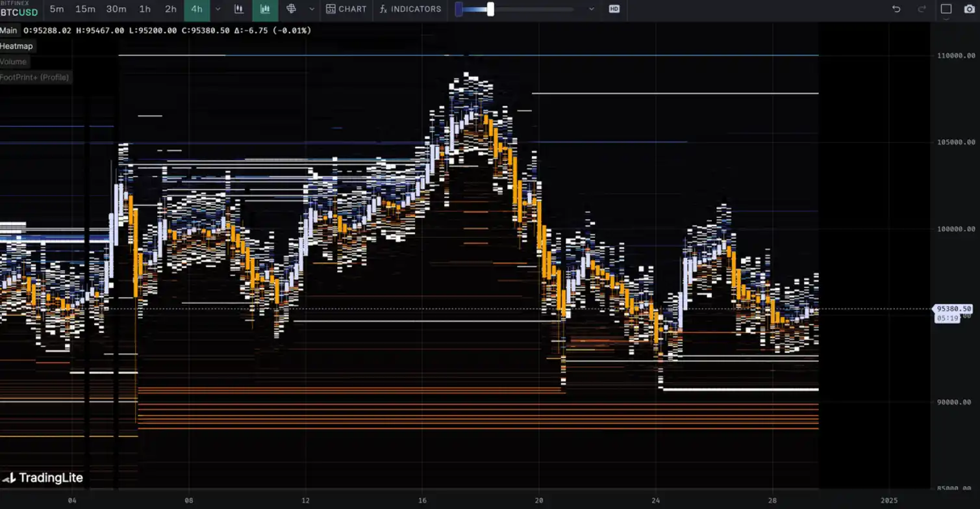980x509 pixels.
Task: Click the heatmap intensity slider handle
Action: point(490,9)
